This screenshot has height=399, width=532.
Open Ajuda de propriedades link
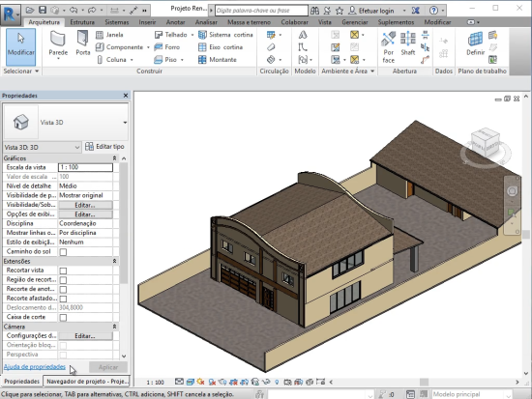click(35, 367)
